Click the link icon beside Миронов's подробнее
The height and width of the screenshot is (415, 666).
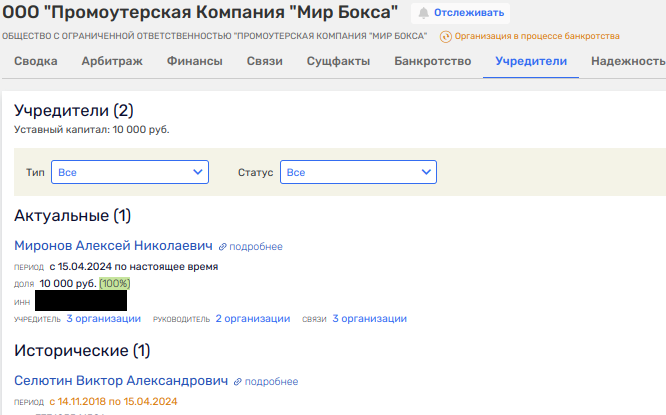tap(222, 247)
